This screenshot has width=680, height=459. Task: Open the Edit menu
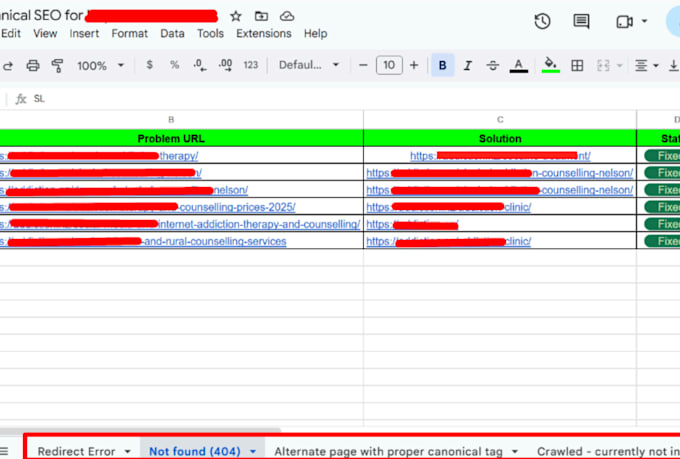point(10,33)
